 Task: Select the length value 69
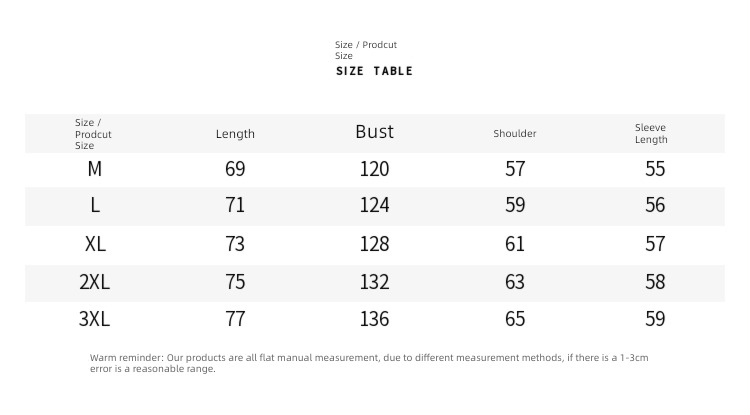point(235,169)
